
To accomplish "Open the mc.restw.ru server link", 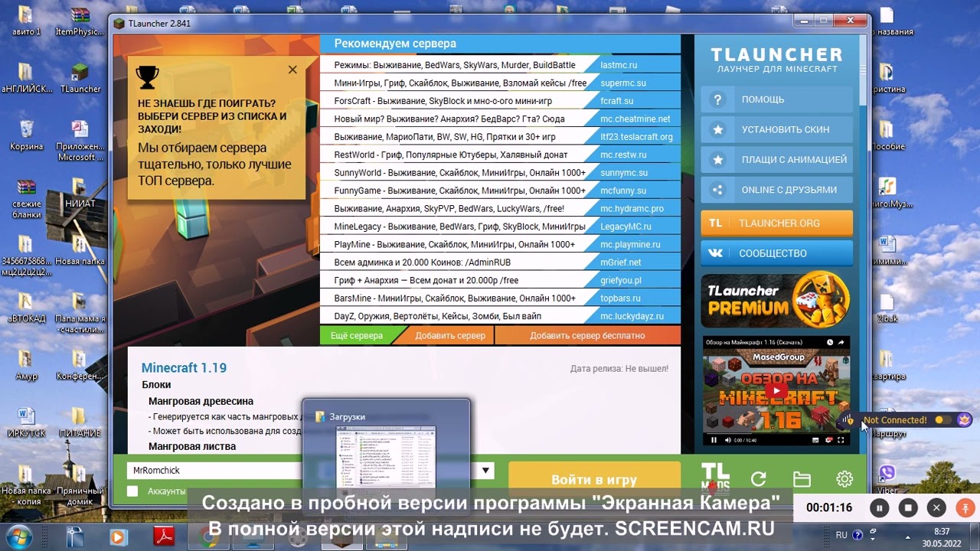I will pos(623,155).
